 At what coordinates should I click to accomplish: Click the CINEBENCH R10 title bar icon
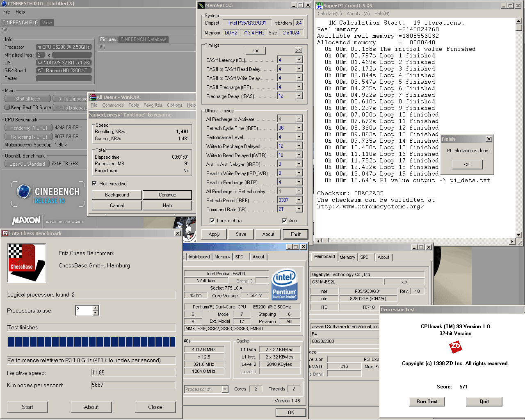point(4,4)
